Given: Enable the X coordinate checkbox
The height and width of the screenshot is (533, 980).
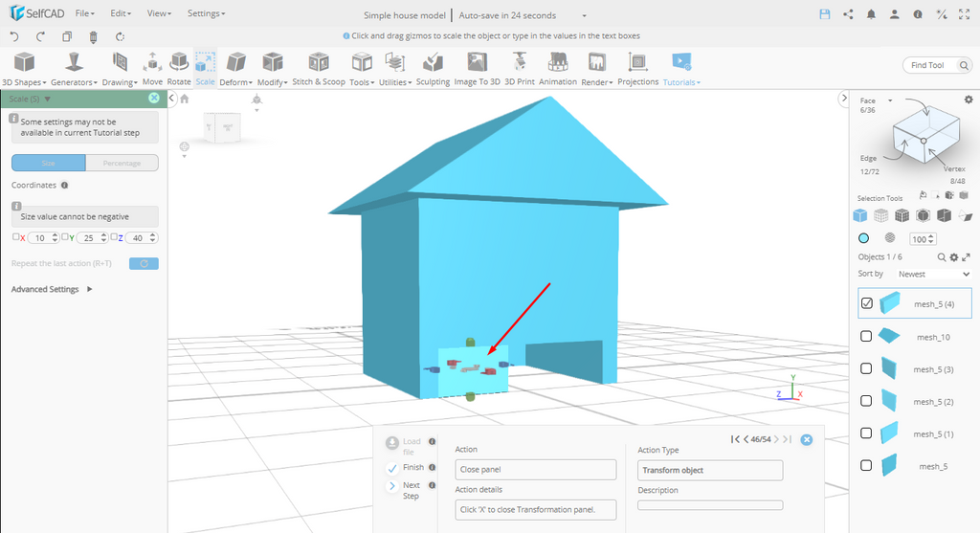Looking at the screenshot, I should (15, 237).
